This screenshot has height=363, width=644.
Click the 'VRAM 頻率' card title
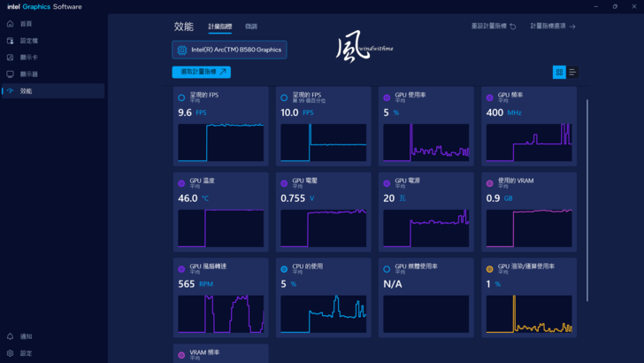204,352
